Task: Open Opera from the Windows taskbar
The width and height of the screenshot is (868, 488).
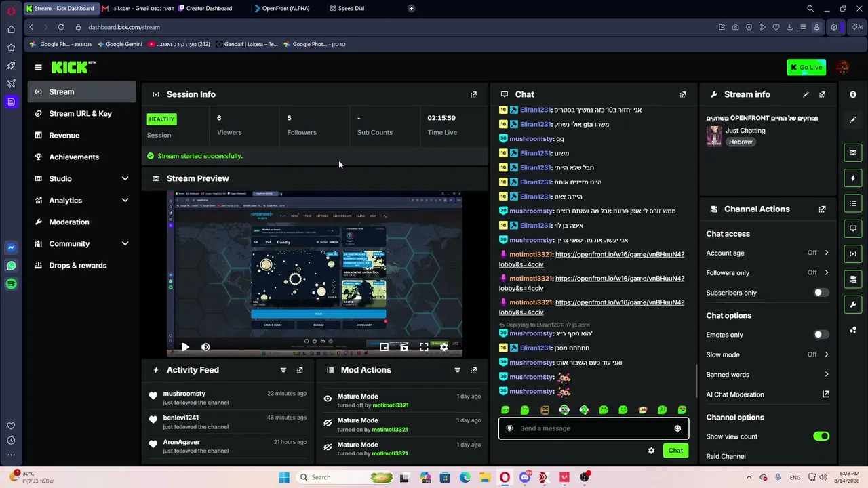Action: click(505, 477)
